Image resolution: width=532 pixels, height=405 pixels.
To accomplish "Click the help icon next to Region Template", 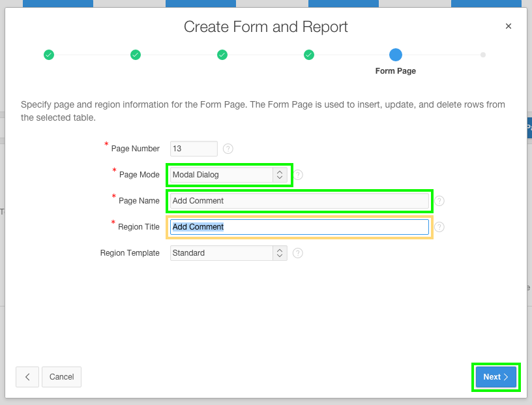I will click(298, 253).
